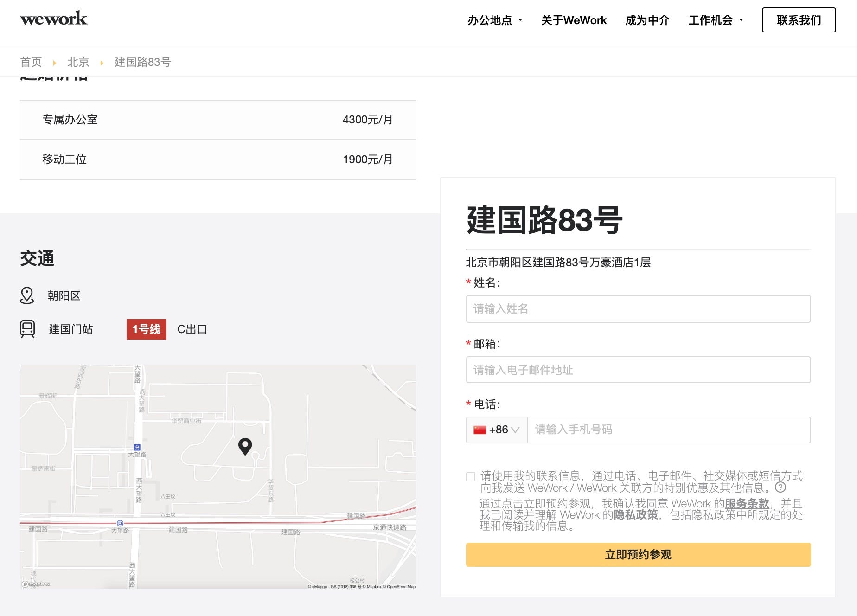Click the location pin icon beside 朝阳区
The width and height of the screenshot is (857, 616).
27,295
